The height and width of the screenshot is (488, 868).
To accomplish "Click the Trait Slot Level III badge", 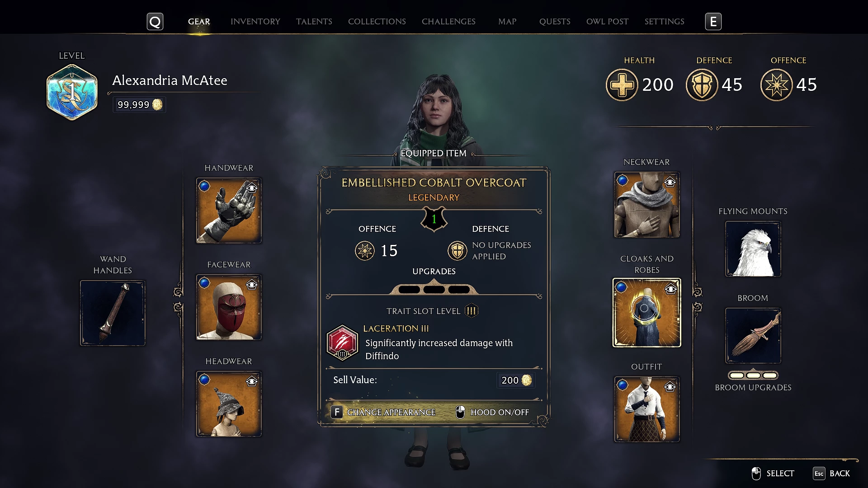I will click(x=472, y=311).
